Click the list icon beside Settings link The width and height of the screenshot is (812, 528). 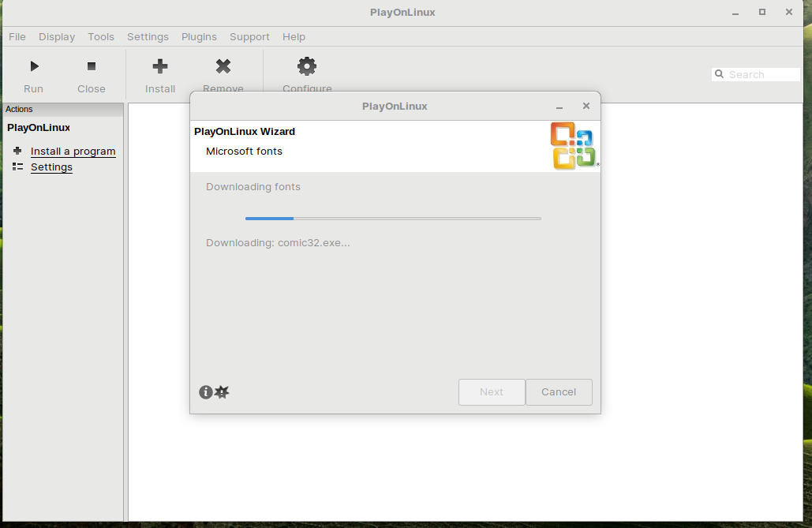coord(17,167)
